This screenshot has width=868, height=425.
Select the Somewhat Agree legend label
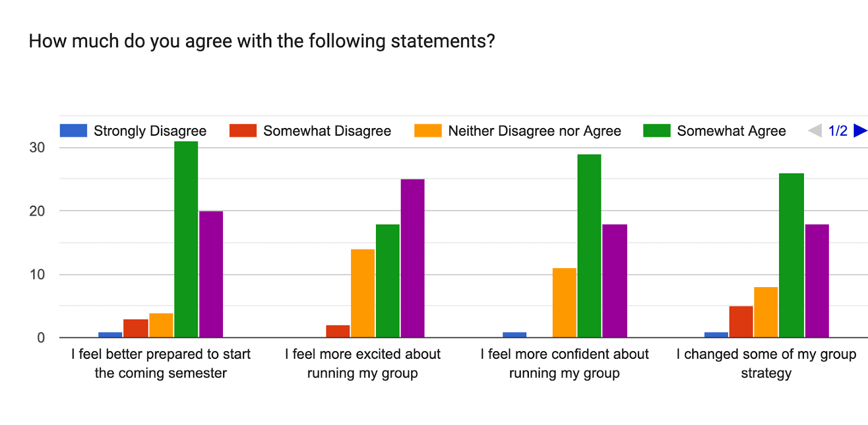[731, 131]
